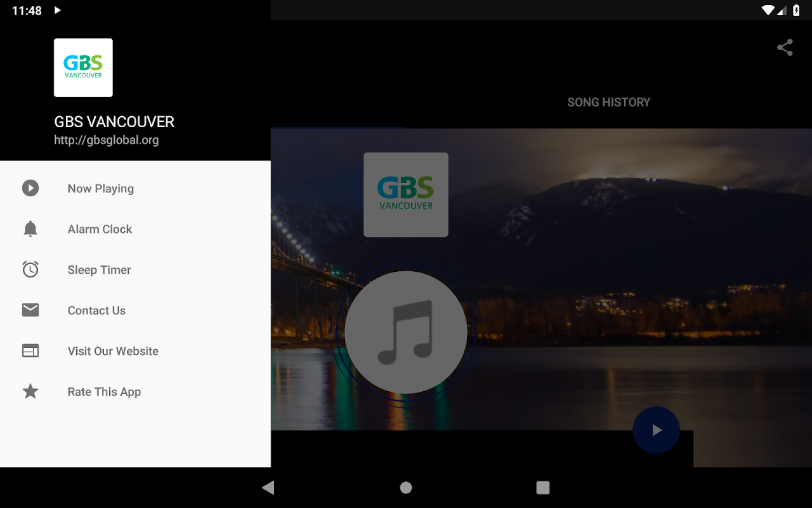
Task: Start playback with the blue play button
Action: pyautogui.click(x=657, y=431)
